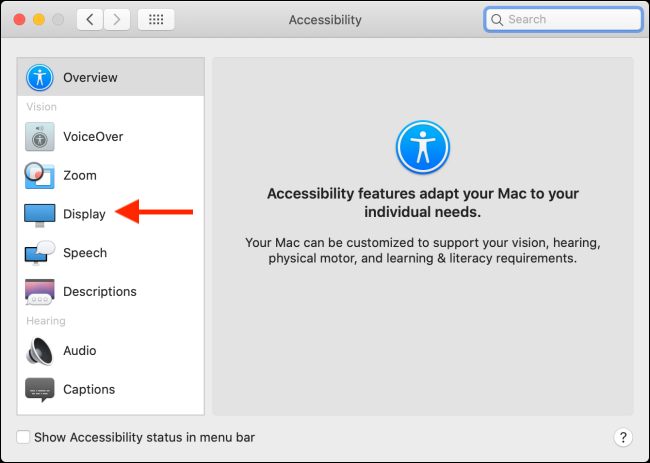Click the help question mark button
650x463 pixels.
pos(622,437)
